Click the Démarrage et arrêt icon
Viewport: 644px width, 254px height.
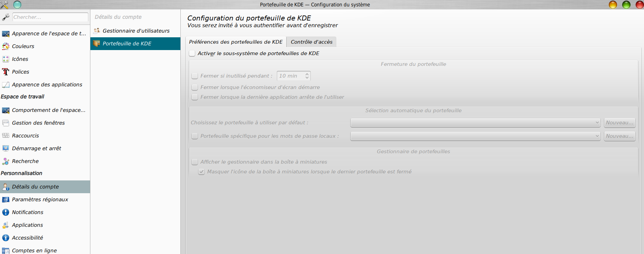pyautogui.click(x=6, y=149)
